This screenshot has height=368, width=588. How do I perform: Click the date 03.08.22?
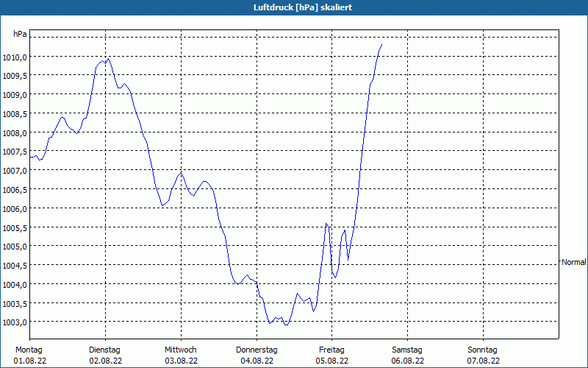click(181, 361)
